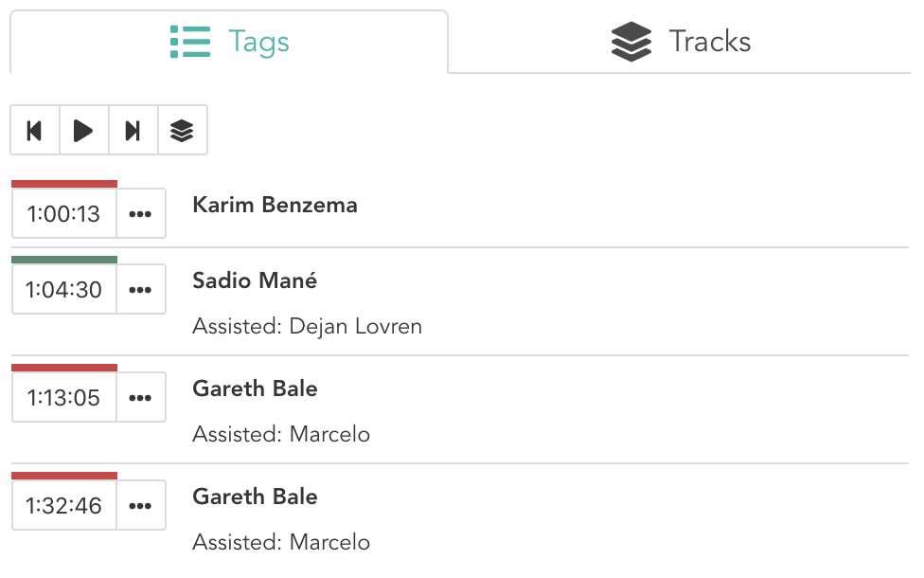Jump to timestamp 1:00:13
This screenshot has width=924, height=578.
click(63, 214)
